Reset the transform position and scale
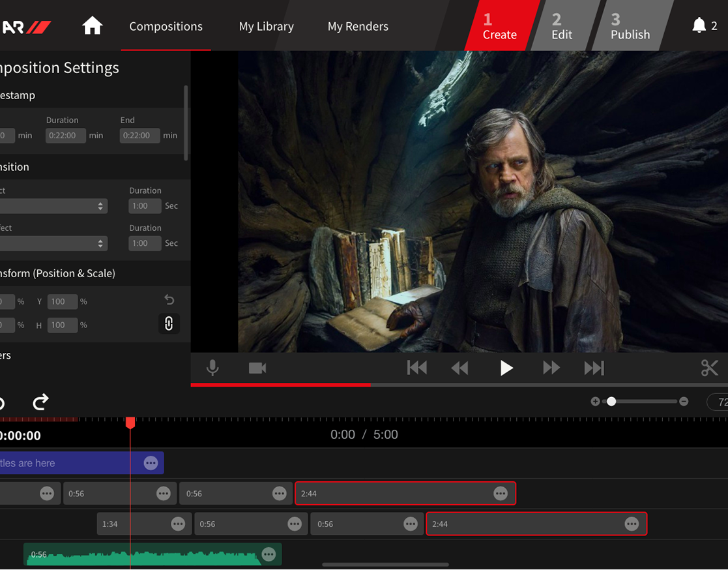Screen dimensions: 728x570 (x=169, y=300)
